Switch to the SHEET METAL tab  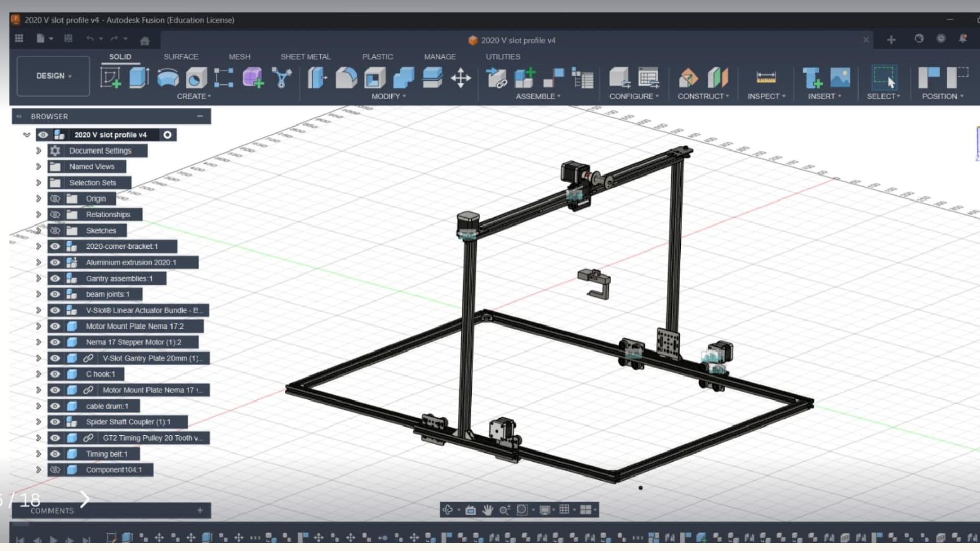[305, 57]
